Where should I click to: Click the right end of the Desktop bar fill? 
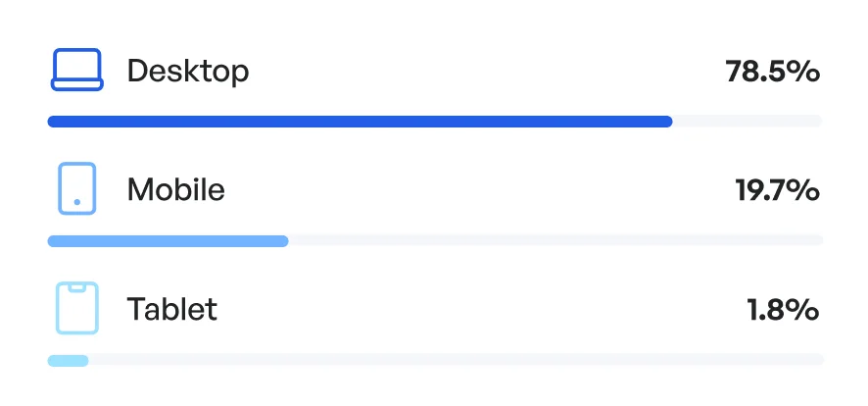click(x=668, y=122)
